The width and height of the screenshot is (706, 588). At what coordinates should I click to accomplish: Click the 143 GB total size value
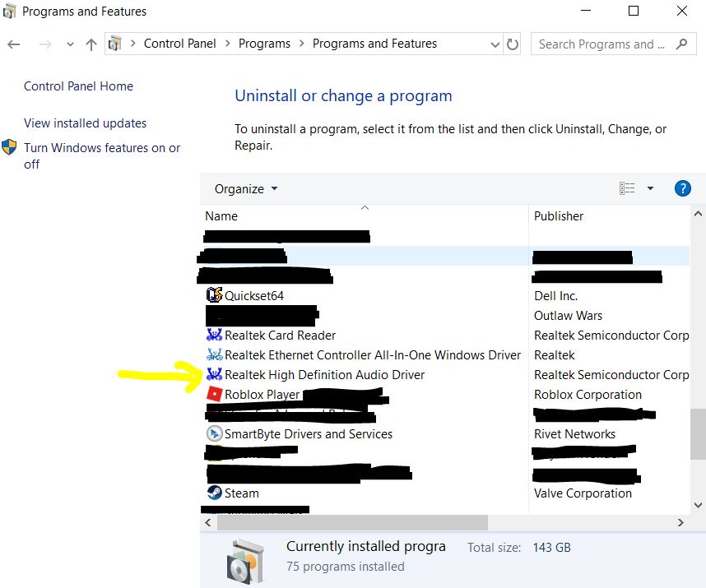point(552,548)
